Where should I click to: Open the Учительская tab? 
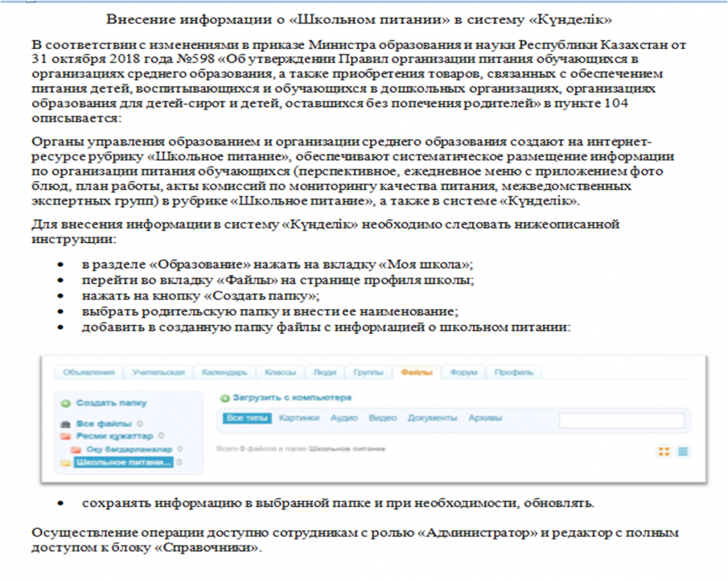(x=159, y=373)
